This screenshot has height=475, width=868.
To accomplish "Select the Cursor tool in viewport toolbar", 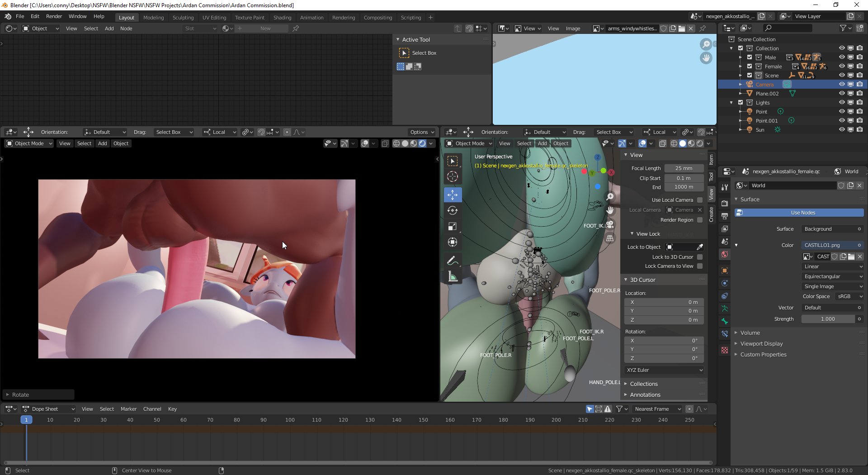I will coord(453,177).
